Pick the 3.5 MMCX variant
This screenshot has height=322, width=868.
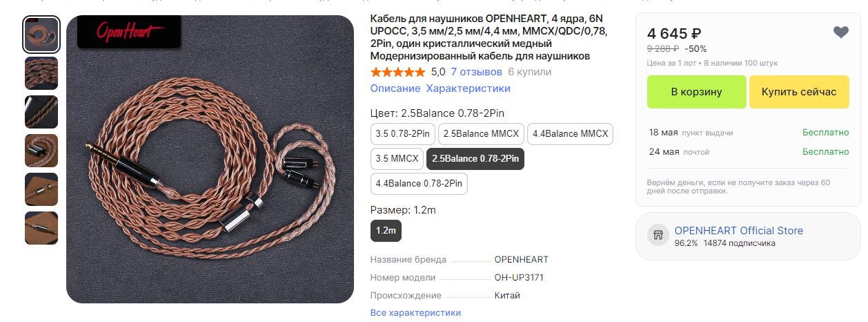[397, 158]
